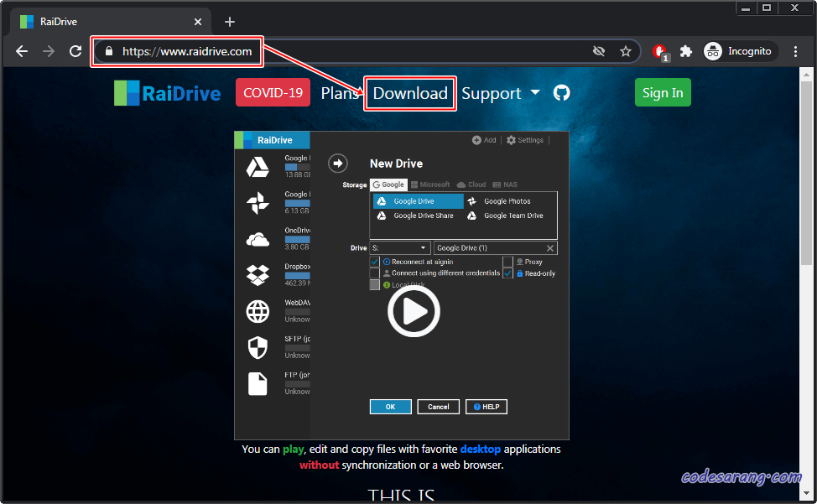
Task: Click the OneDrive cloud icon in sidebar
Action: [x=258, y=240]
